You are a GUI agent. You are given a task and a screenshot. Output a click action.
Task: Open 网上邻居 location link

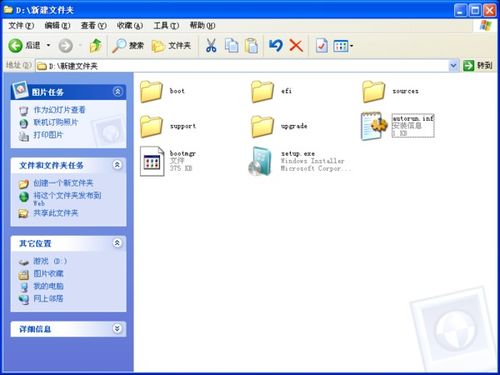[x=48, y=299]
